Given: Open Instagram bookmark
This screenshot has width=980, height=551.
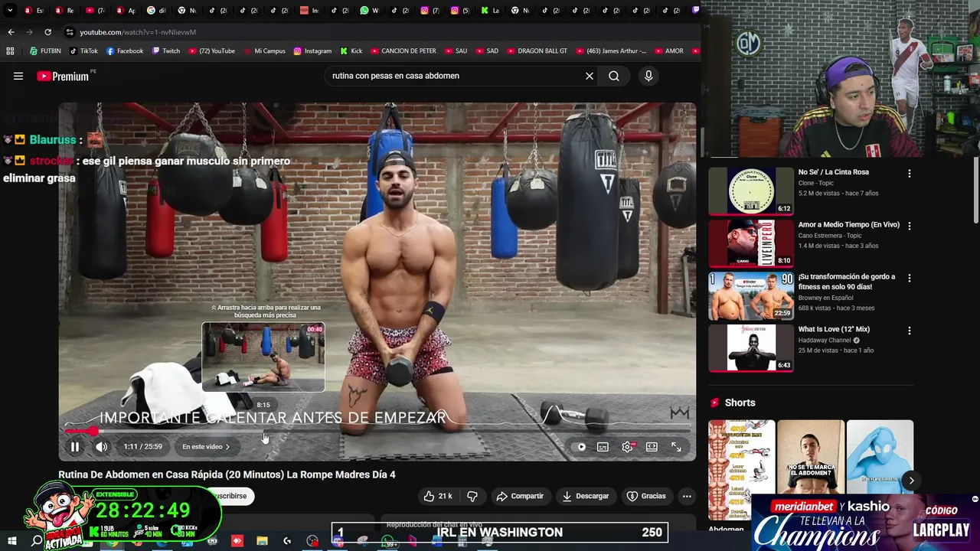Looking at the screenshot, I should point(312,51).
